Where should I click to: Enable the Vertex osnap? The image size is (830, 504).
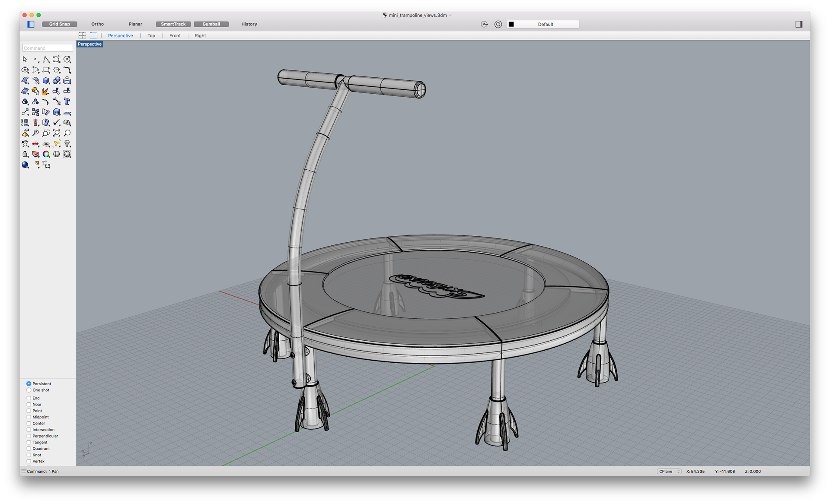(x=29, y=461)
